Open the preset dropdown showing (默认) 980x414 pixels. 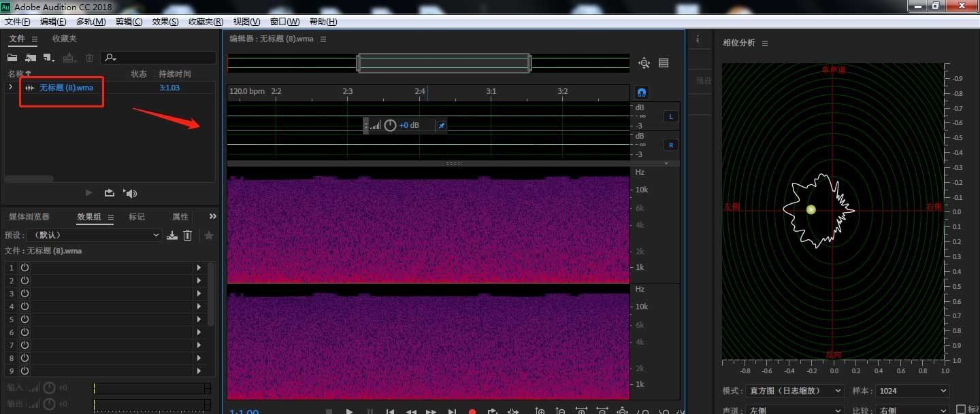tap(95, 235)
